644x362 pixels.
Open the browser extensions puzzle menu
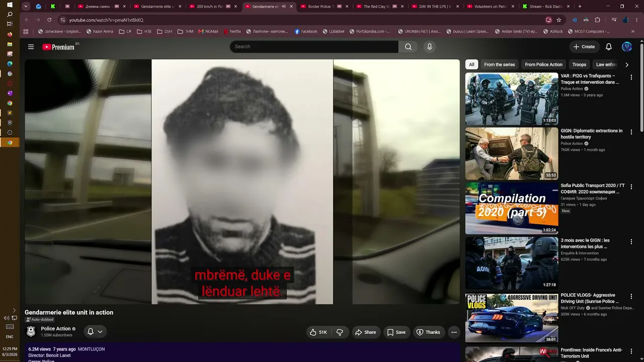pyautogui.click(x=598, y=20)
